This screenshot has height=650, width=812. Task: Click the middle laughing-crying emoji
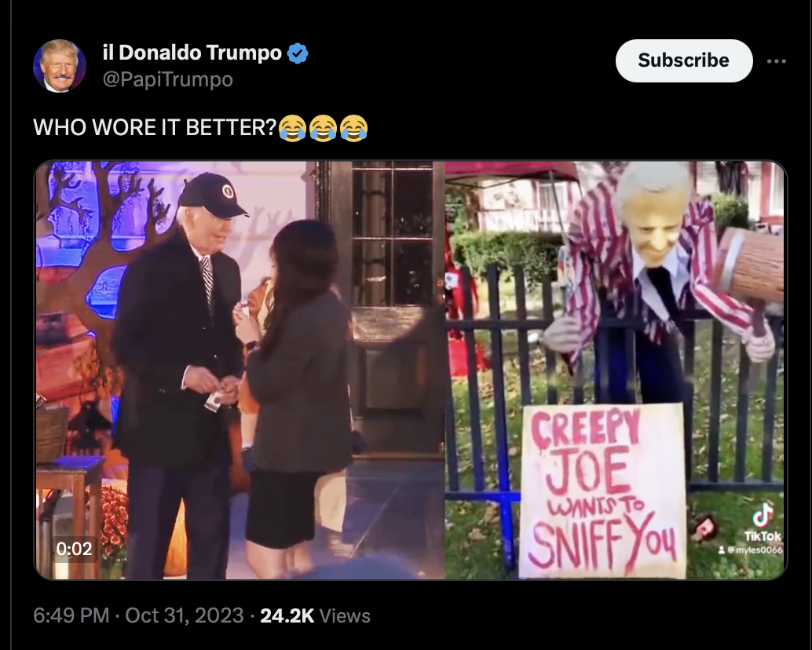pos(323,128)
